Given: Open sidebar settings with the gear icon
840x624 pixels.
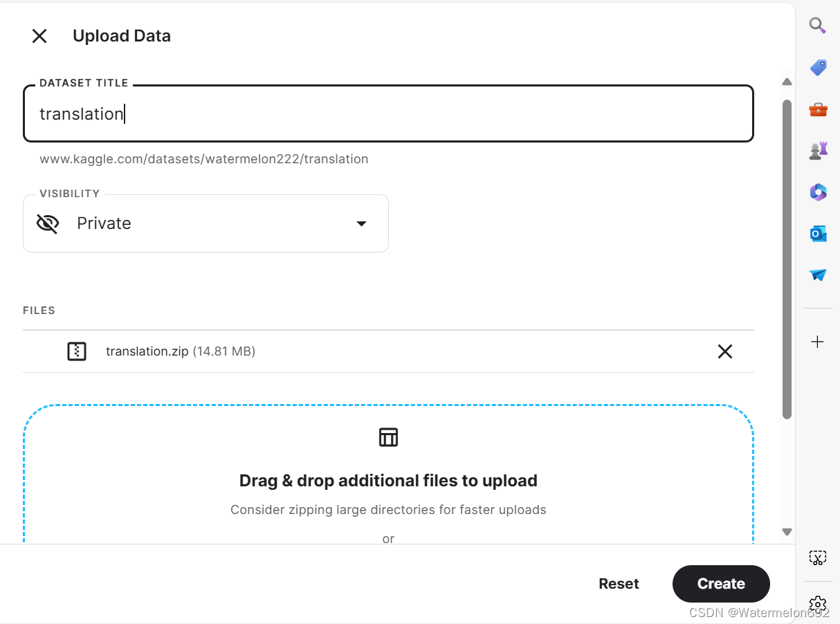Looking at the screenshot, I should pyautogui.click(x=818, y=605).
